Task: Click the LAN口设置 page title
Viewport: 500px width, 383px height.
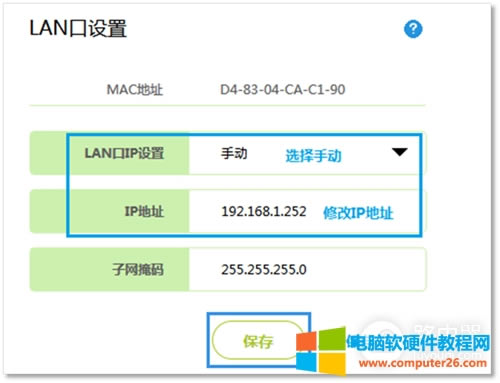Action: pos(78,28)
